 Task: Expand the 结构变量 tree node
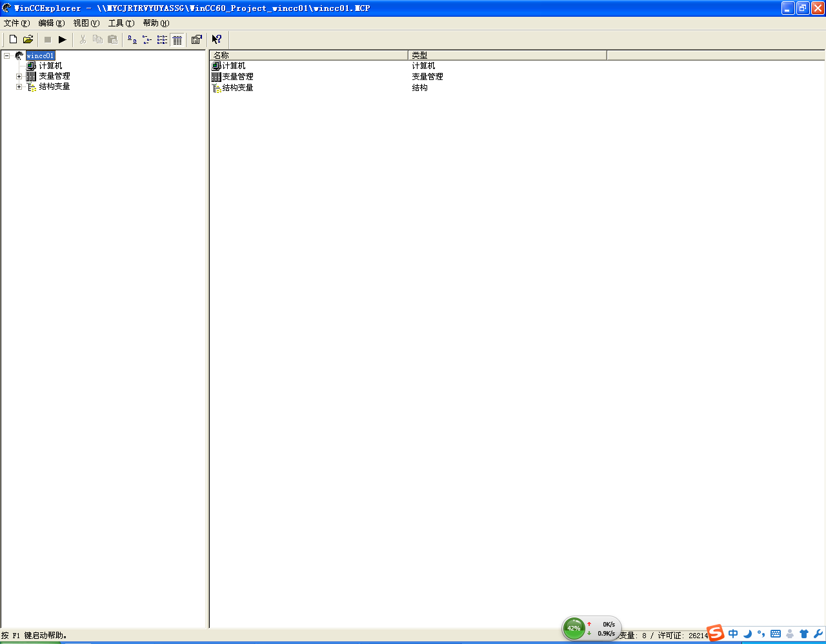(19, 86)
